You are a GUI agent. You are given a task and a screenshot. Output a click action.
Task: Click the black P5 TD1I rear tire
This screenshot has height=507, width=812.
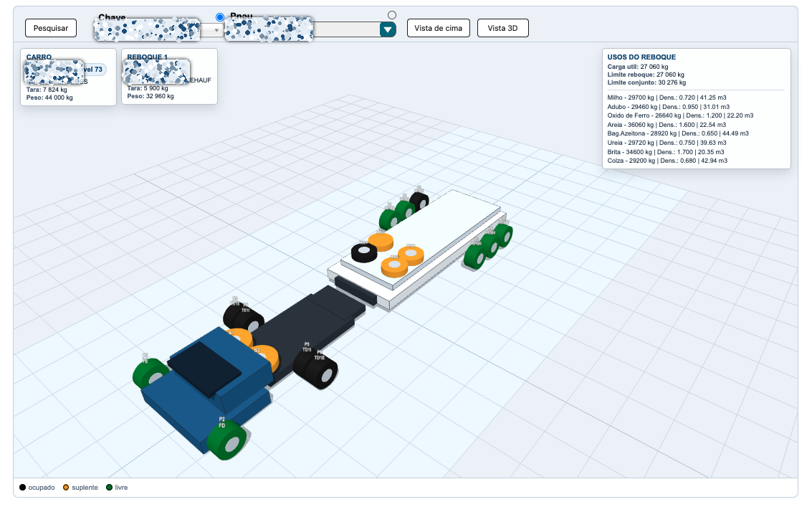pos(305,363)
